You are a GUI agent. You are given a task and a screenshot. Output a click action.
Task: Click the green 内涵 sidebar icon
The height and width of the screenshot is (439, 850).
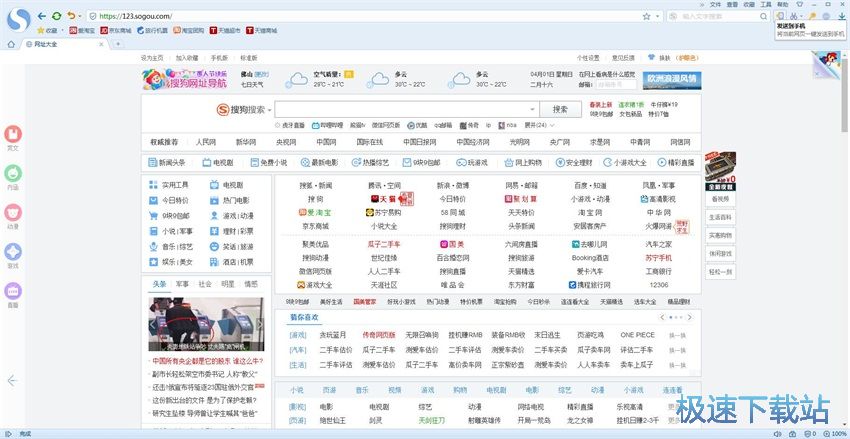pyautogui.click(x=13, y=173)
